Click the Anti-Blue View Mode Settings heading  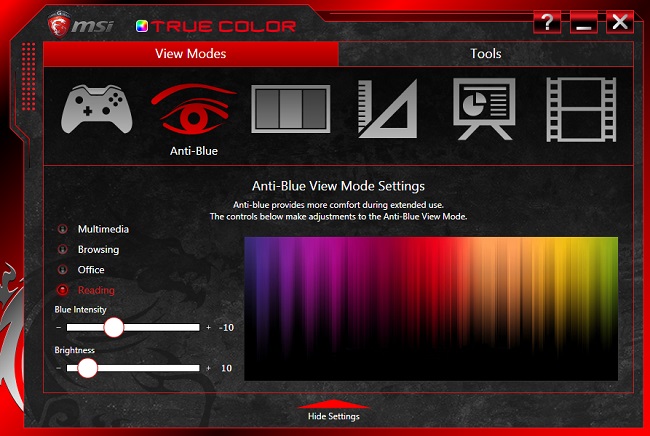338,186
